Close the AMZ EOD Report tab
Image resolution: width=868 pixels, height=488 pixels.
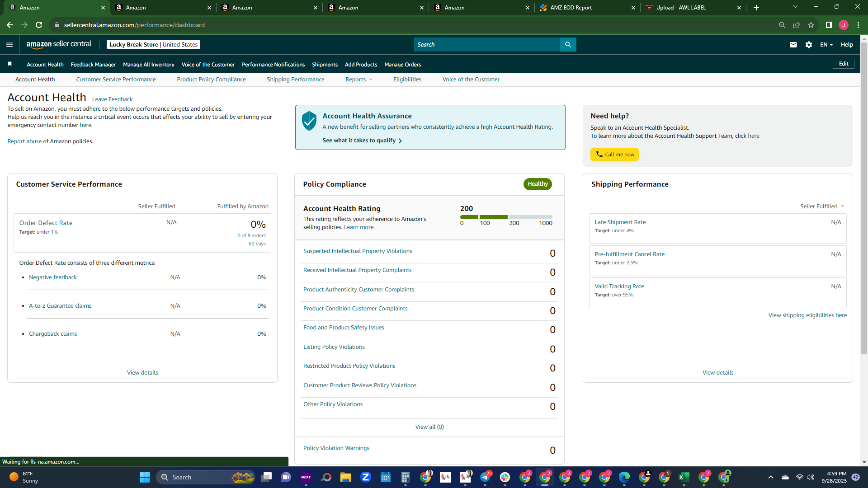[x=633, y=8]
